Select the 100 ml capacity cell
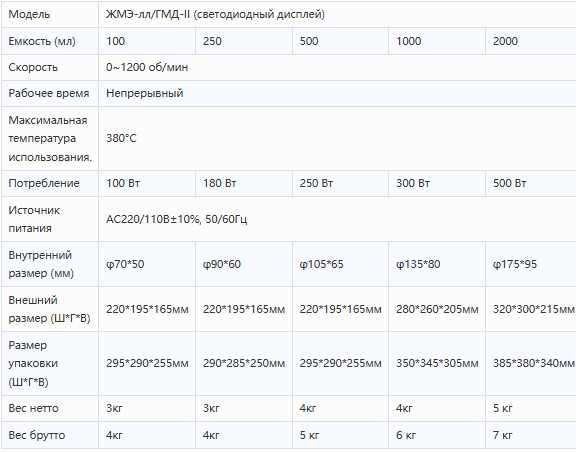 tap(147, 41)
